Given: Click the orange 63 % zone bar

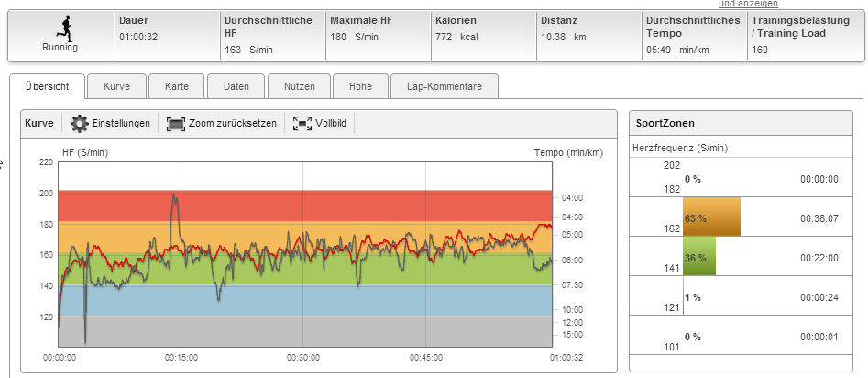Looking at the screenshot, I should 711,218.
